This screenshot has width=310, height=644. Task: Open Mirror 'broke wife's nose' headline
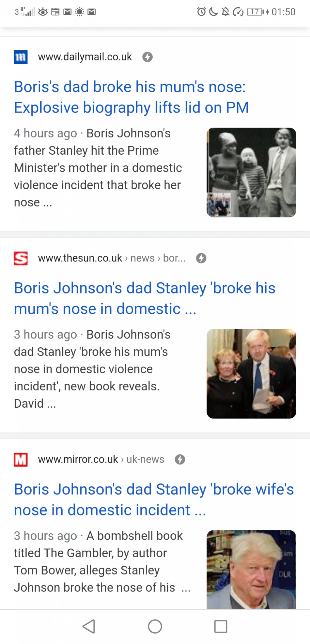pyautogui.click(x=154, y=499)
